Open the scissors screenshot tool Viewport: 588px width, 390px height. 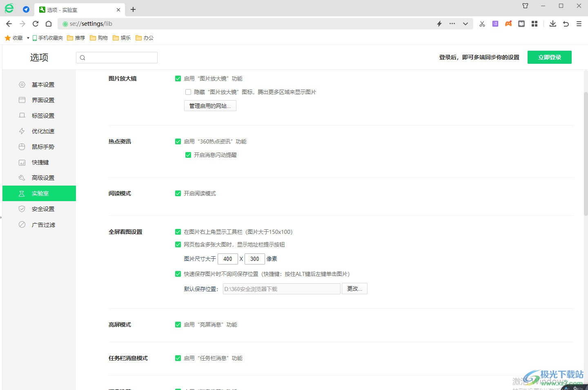pyautogui.click(x=482, y=24)
